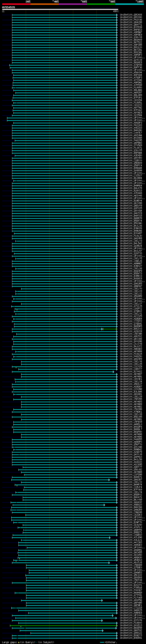Viewport: 146px width, 644px height.
Task: Select label UniRef100_A9J5J8
Action: coord(131,562)
